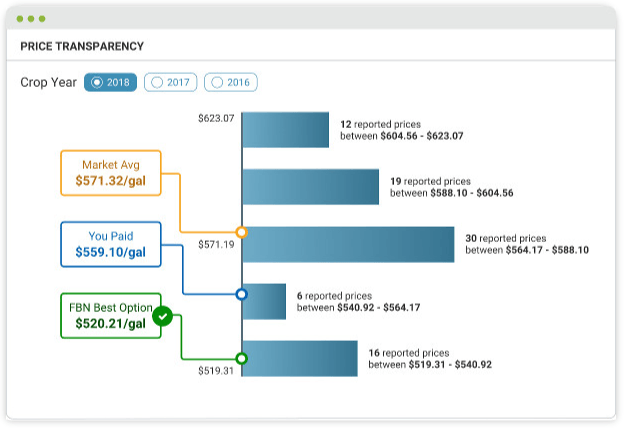
Task: Open the You Paid $559.10/gal box
Action: pyautogui.click(x=111, y=244)
